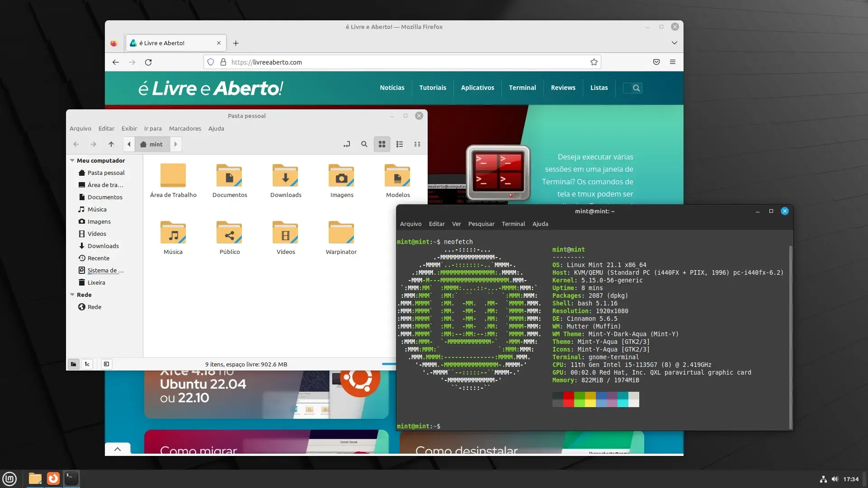Image resolution: width=868 pixels, height=488 pixels.
Task: Switch to compact view in file manager
Action: coord(417,145)
